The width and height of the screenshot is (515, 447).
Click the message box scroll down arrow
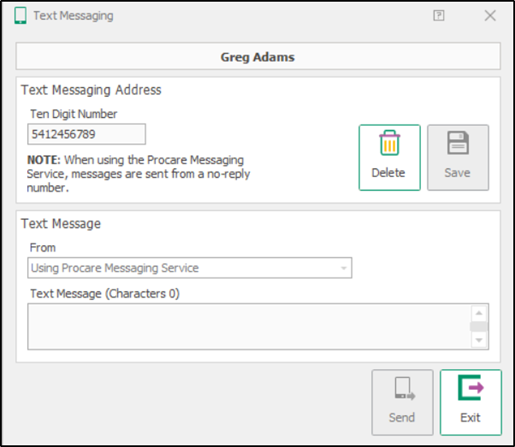point(479,340)
